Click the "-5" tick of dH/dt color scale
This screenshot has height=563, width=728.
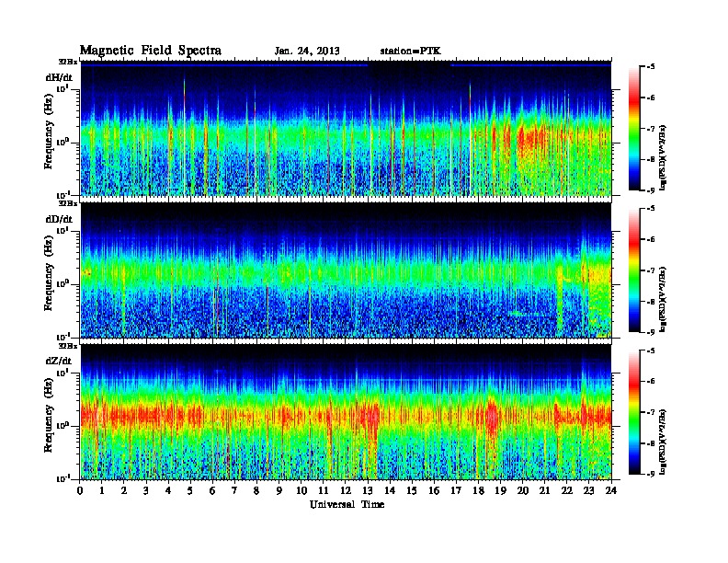pyautogui.click(x=651, y=67)
